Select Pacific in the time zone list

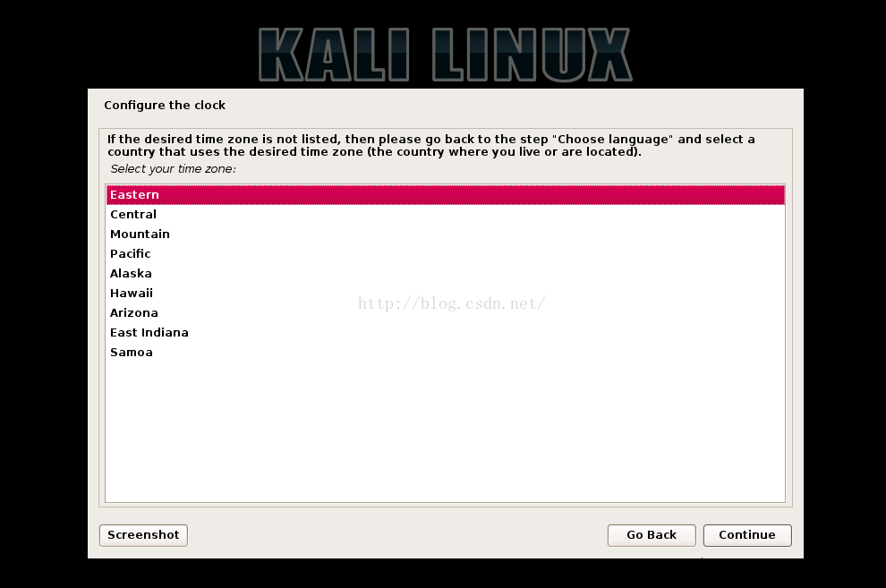446,254
